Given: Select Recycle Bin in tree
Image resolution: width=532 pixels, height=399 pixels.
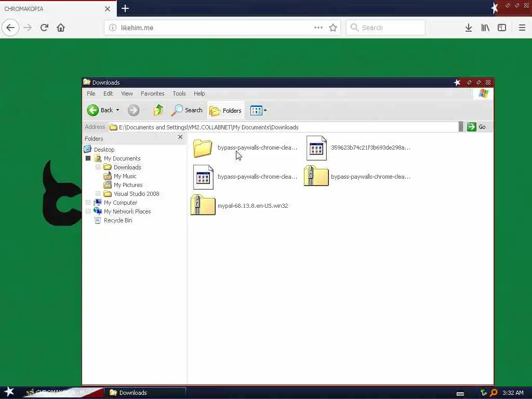Looking at the screenshot, I should coord(118,220).
